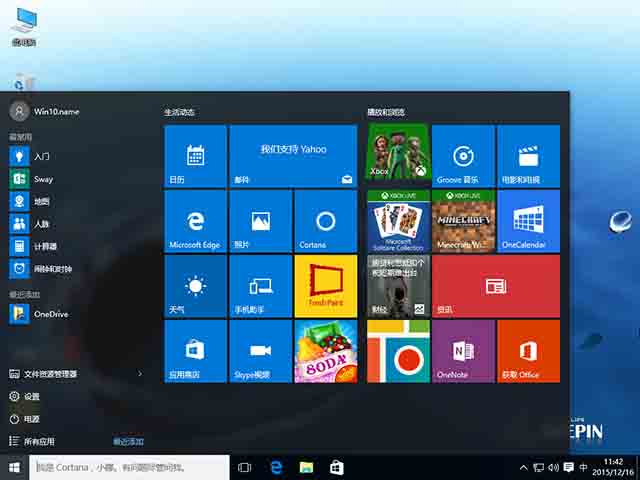
Task: Switch the input language indicator in tray
Action: pyautogui.click(x=583, y=467)
